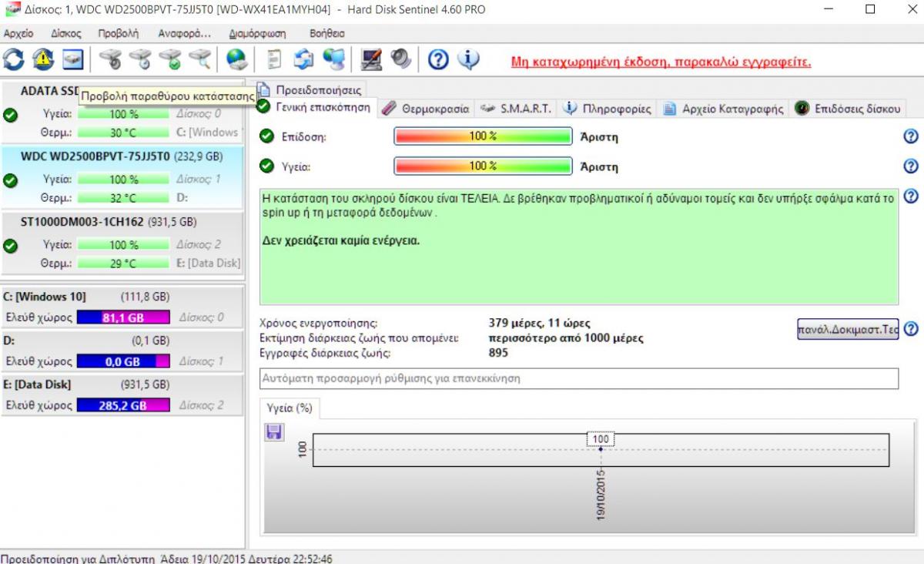Click the ST1000DM003 temperature bar 29 °C
The width and height of the screenshot is (924, 564).
coord(123,263)
